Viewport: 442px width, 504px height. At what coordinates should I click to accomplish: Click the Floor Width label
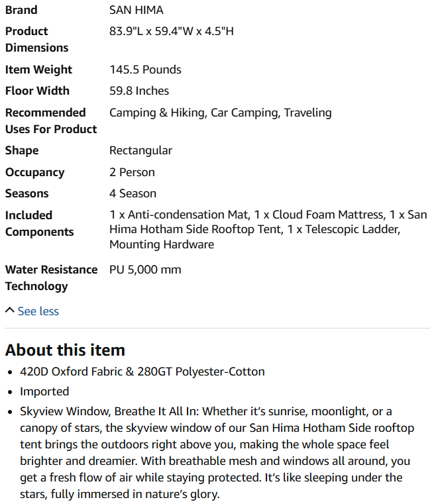(x=37, y=91)
